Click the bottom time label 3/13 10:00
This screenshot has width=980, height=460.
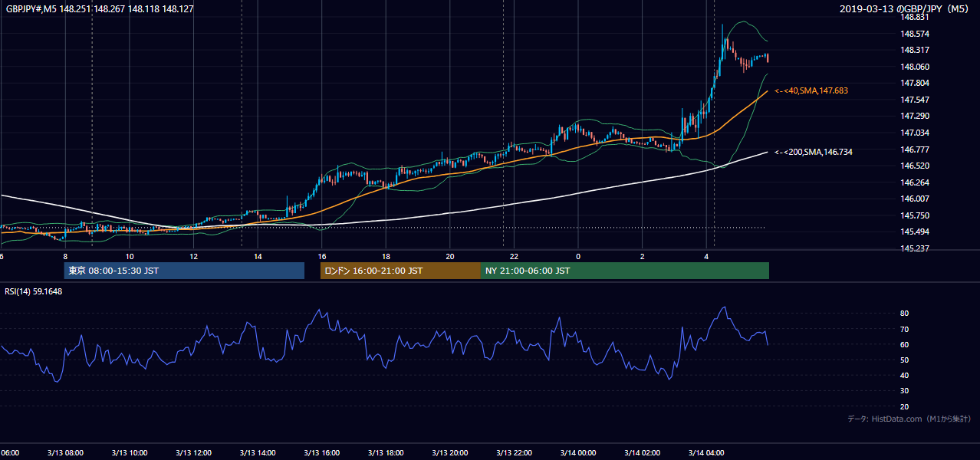(x=129, y=453)
